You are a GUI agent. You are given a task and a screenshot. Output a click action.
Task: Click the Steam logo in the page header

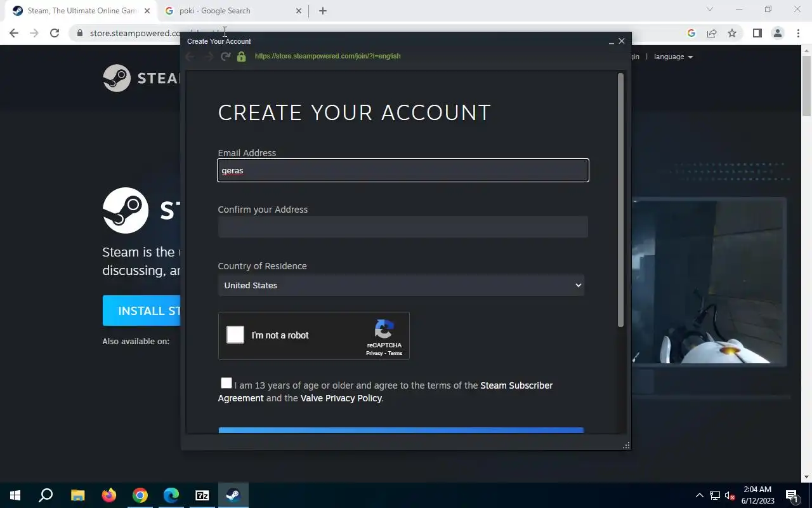click(141, 78)
